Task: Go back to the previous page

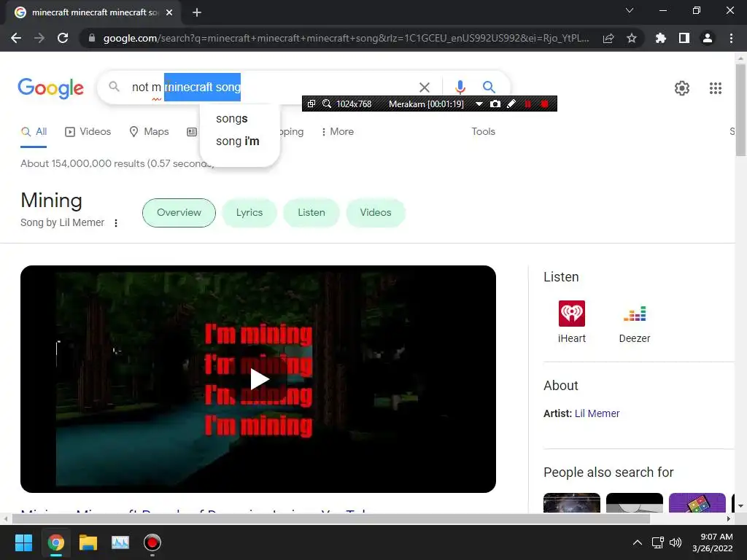Action: point(16,38)
